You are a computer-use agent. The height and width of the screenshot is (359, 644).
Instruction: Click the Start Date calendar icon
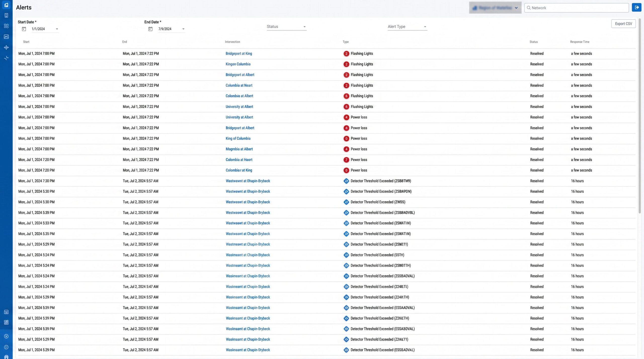tap(24, 29)
